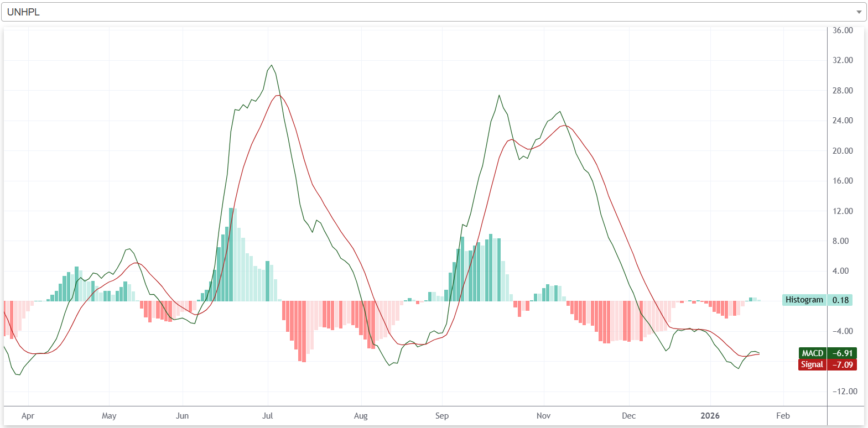Image resolution: width=868 pixels, height=428 pixels.
Task: Click the MACD line's highest peak near July
Action: point(271,66)
